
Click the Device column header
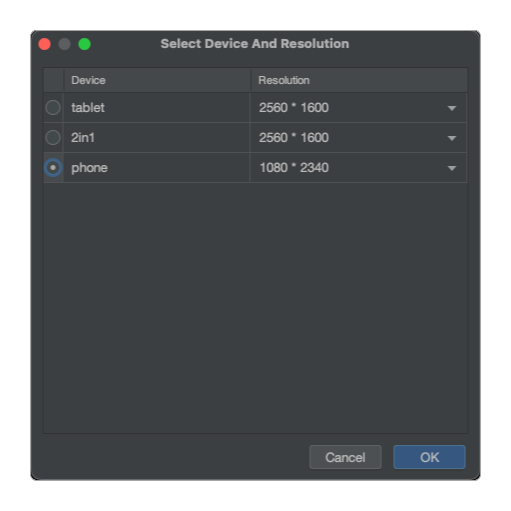point(157,80)
